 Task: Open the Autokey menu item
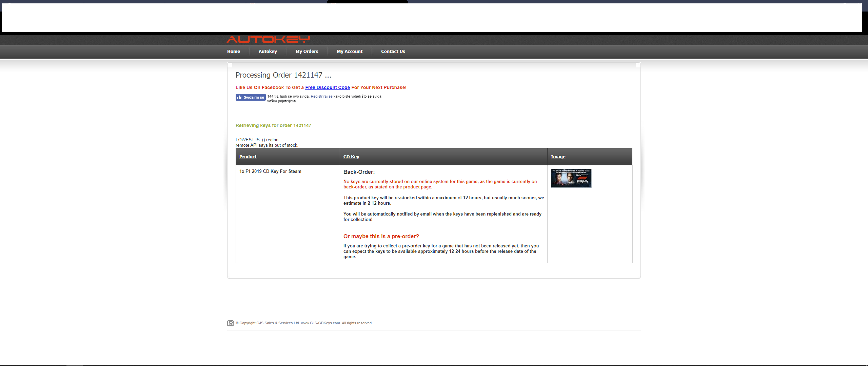click(x=268, y=52)
